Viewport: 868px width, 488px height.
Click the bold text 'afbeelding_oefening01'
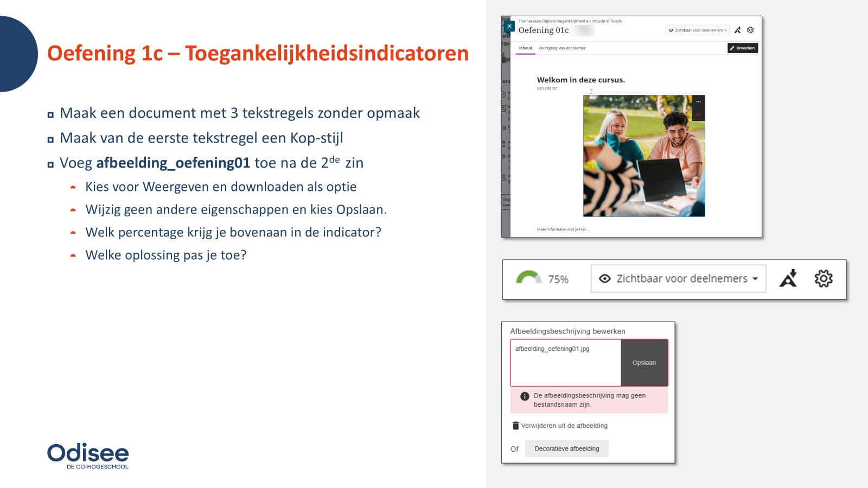(x=173, y=163)
